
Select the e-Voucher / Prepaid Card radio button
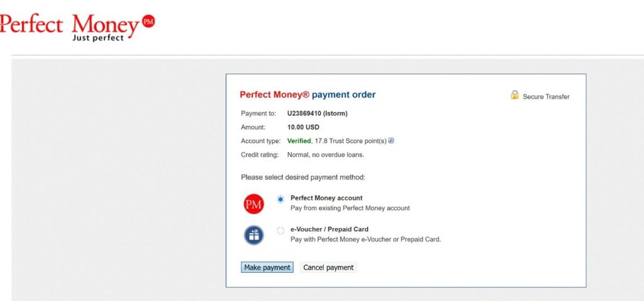tap(280, 230)
